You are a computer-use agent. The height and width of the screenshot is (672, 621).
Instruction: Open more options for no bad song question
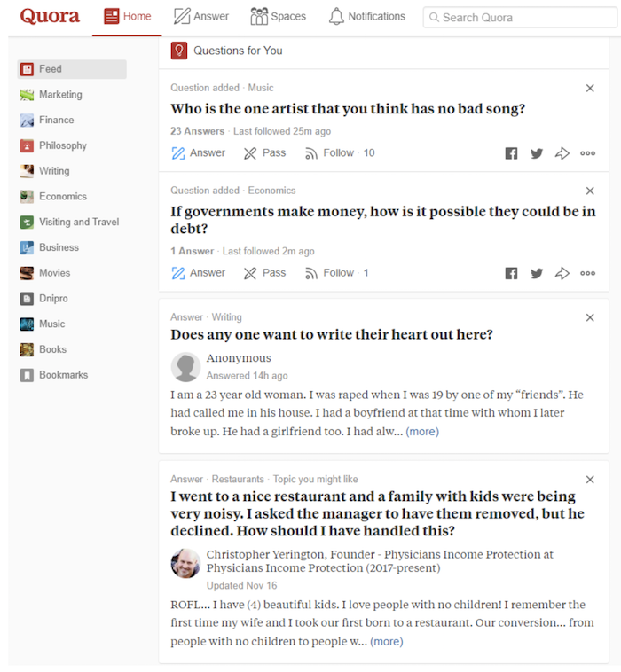pos(587,153)
